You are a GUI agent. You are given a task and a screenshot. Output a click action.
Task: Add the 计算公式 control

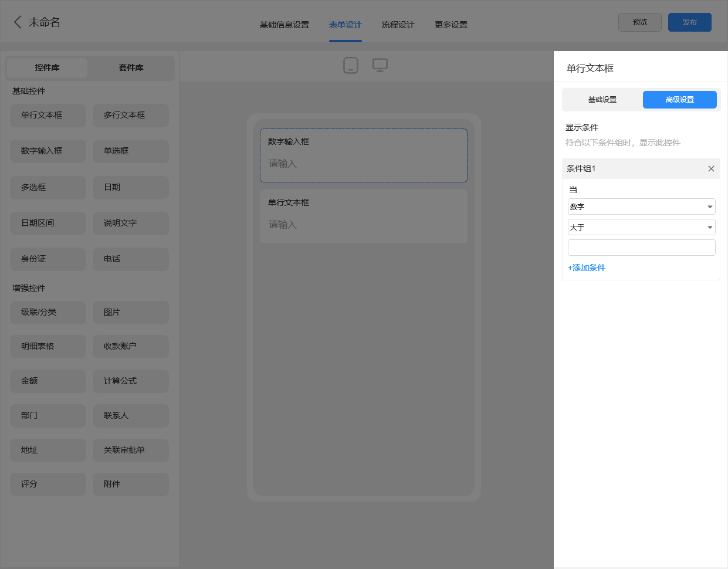[131, 381]
